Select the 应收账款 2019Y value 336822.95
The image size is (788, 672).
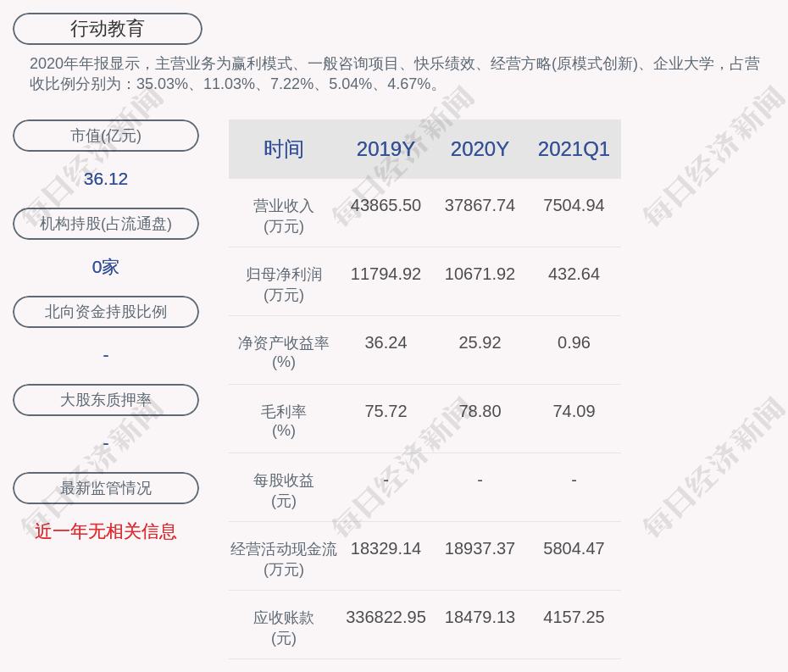coord(386,617)
